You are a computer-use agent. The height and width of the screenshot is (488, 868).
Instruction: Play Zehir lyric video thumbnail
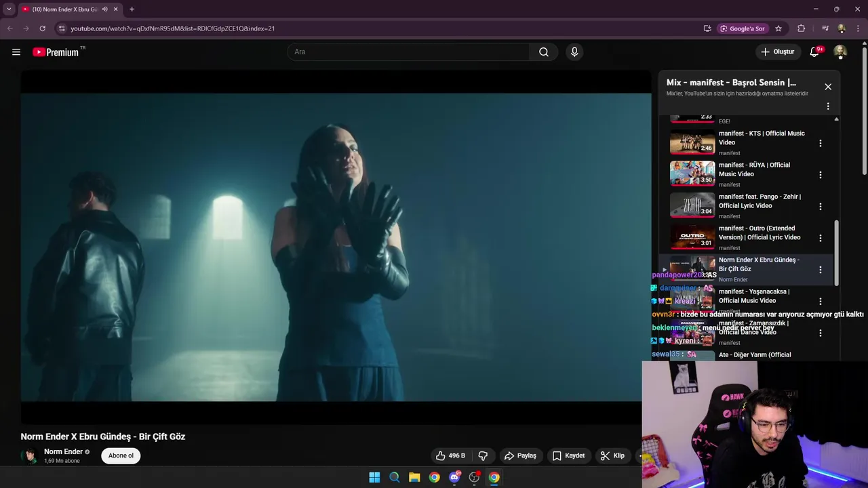pos(692,205)
